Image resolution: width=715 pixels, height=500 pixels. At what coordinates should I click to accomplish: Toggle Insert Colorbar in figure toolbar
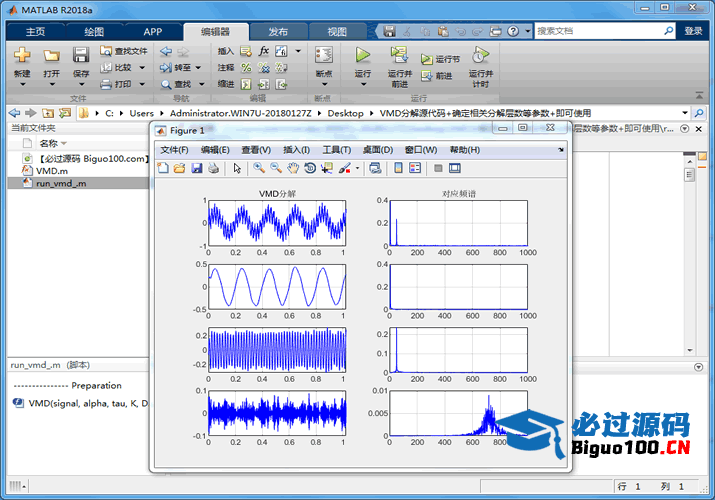coord(398,168)
